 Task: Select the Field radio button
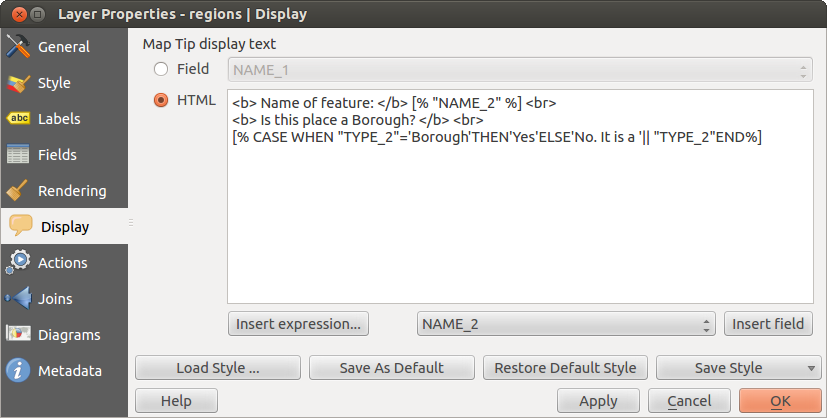160,70
